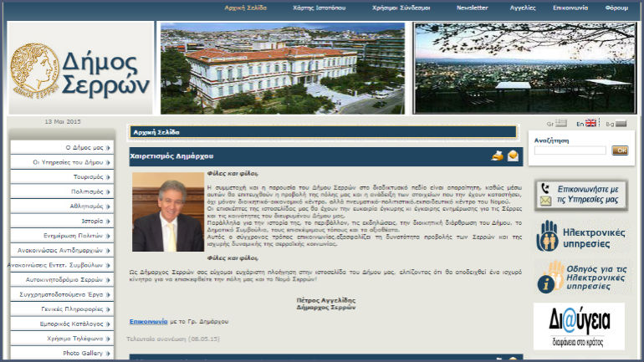This screenshot has height=362, width=644.
Task: Open Photo Gallery from the sidebar
Action: click(62, 353)
